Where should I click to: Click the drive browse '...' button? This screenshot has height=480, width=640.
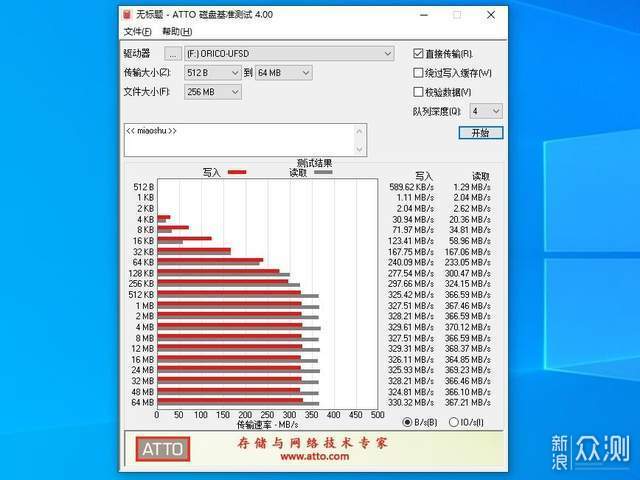click(173, 53)
